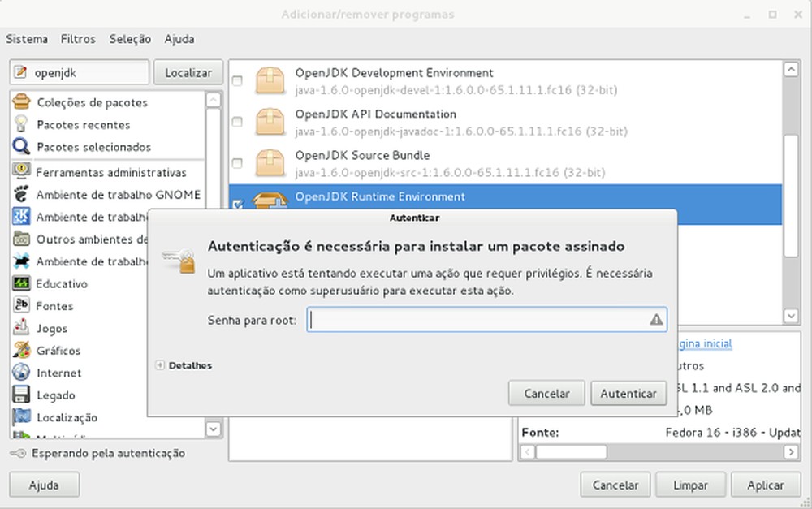812x509 pixels.
Task: Open Pacotes selecionados magnifier icon
Action: 20,147
